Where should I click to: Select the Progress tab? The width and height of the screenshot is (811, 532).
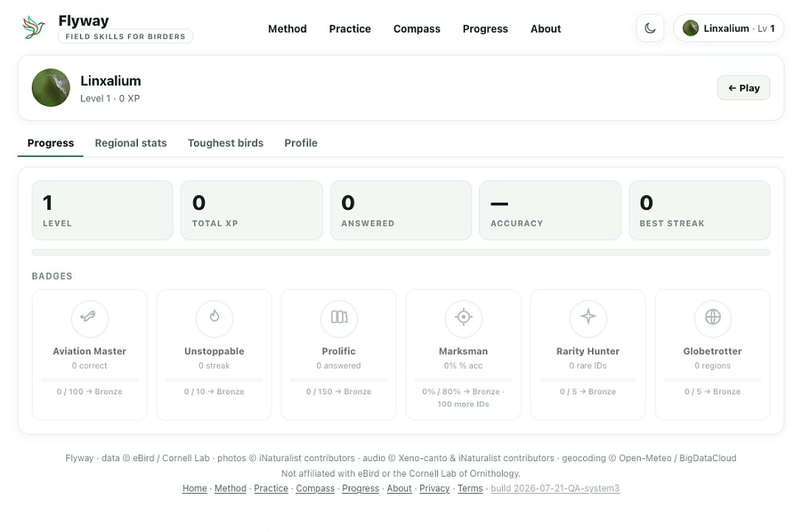pyautogui.click(x=51, y=143)
